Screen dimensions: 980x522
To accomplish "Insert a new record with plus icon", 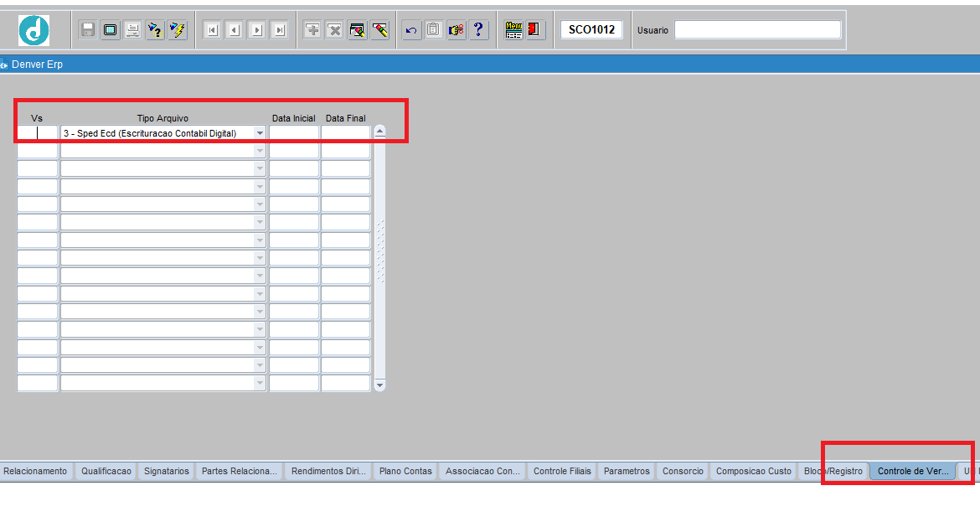I will [x=312, y=30].
